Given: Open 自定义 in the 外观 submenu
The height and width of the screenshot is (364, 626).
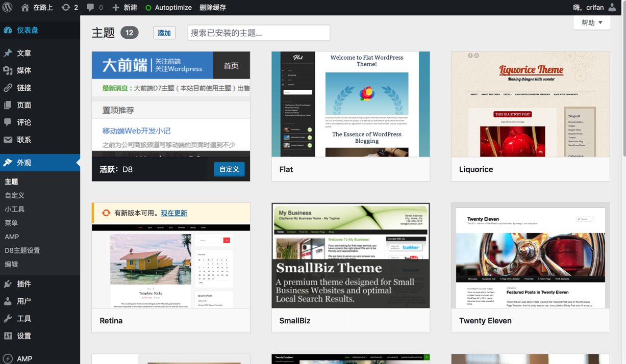Looking at the screenshot, I should point(15,195).
